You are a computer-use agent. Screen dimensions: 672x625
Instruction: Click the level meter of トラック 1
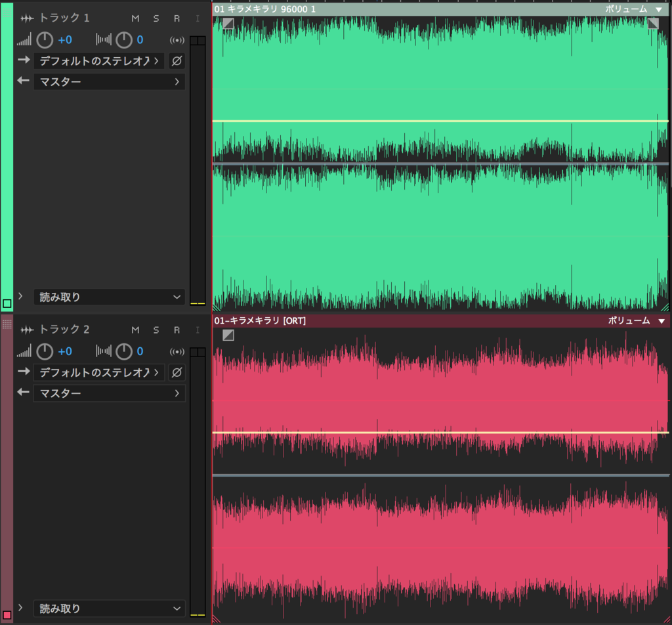click(198, 171)
